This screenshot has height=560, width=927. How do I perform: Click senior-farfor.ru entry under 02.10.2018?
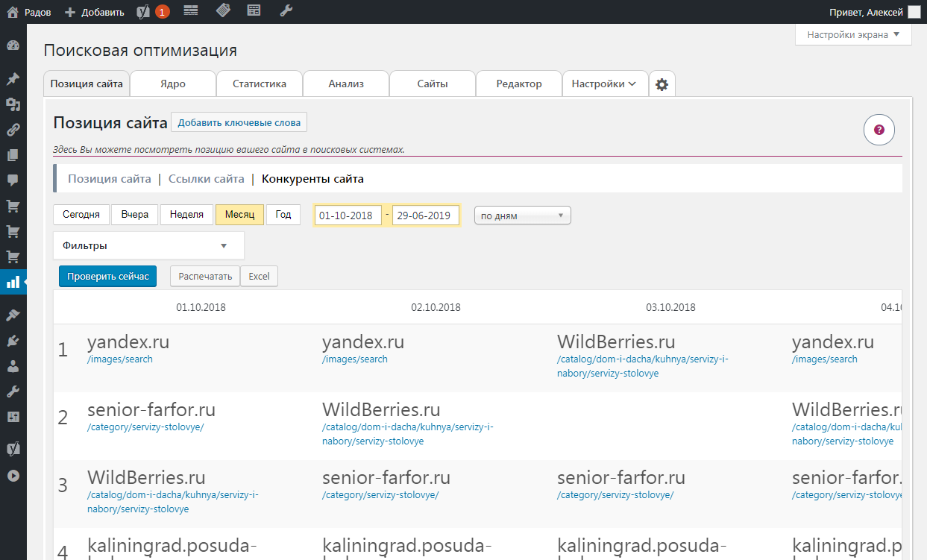(386, 477)
